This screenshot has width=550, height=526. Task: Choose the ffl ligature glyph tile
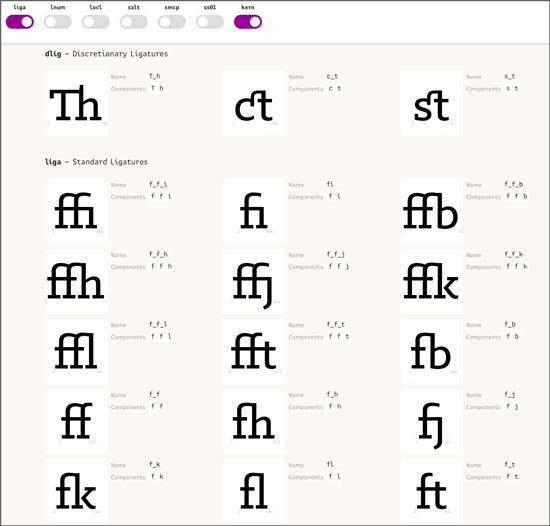click(x=76, y=351)
